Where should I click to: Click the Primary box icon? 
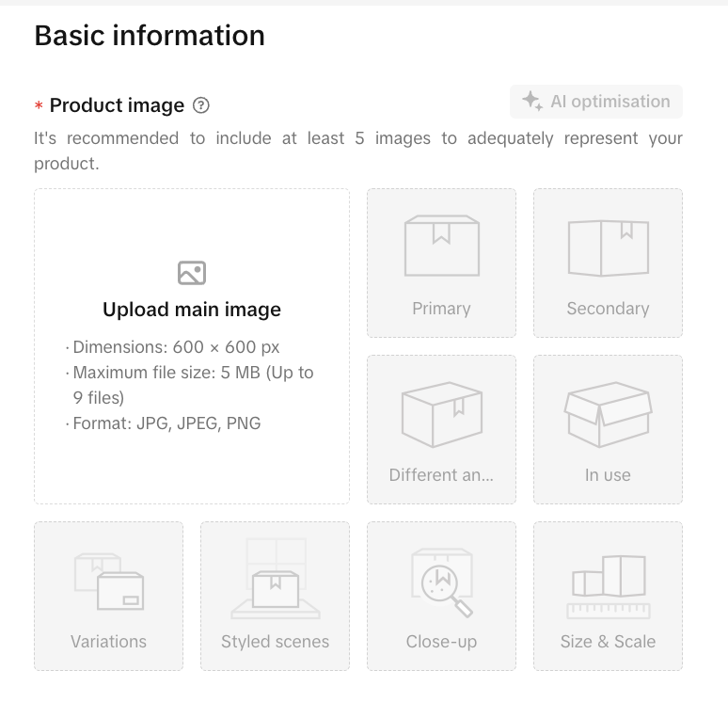click(441, 247)
